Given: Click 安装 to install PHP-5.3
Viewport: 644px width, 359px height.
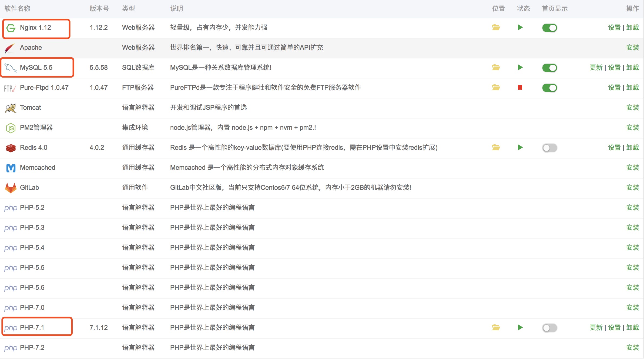Looking at the screenshot, I should (633, 228).
